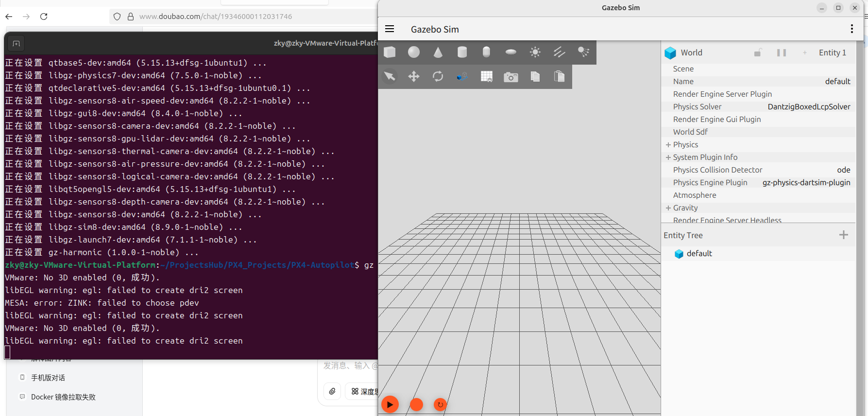Expand the System Plugin Info section
This screenshot has width=868, height=416.
(668, 157)
